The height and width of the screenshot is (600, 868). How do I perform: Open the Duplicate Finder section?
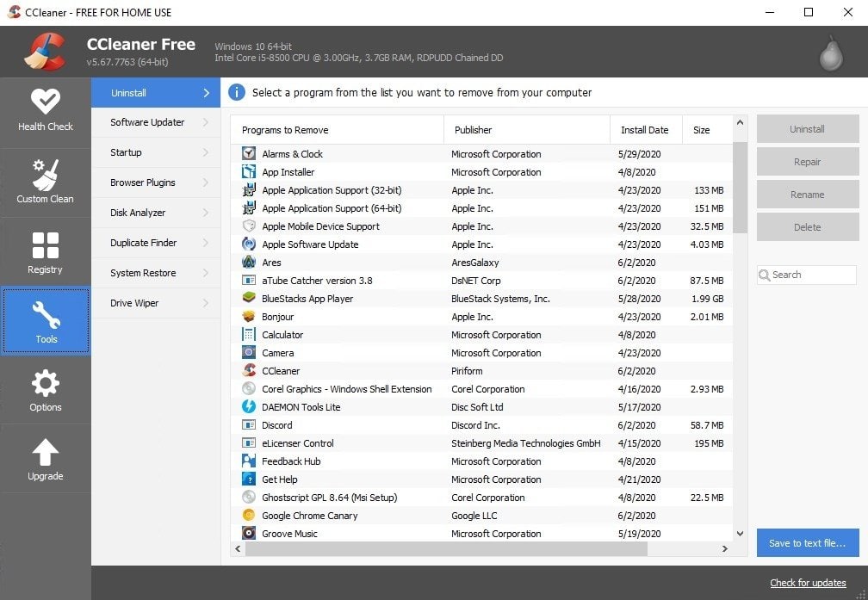[143, 243]
